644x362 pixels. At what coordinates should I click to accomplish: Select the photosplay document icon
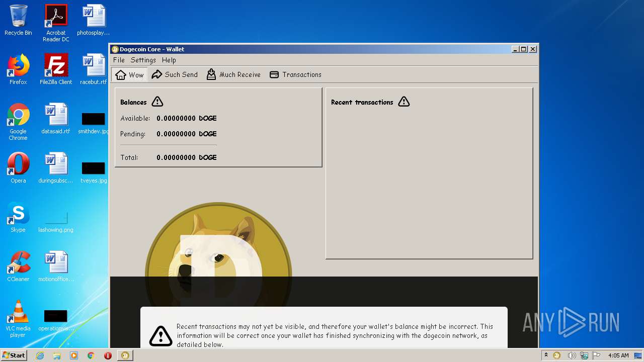point(94,21)
